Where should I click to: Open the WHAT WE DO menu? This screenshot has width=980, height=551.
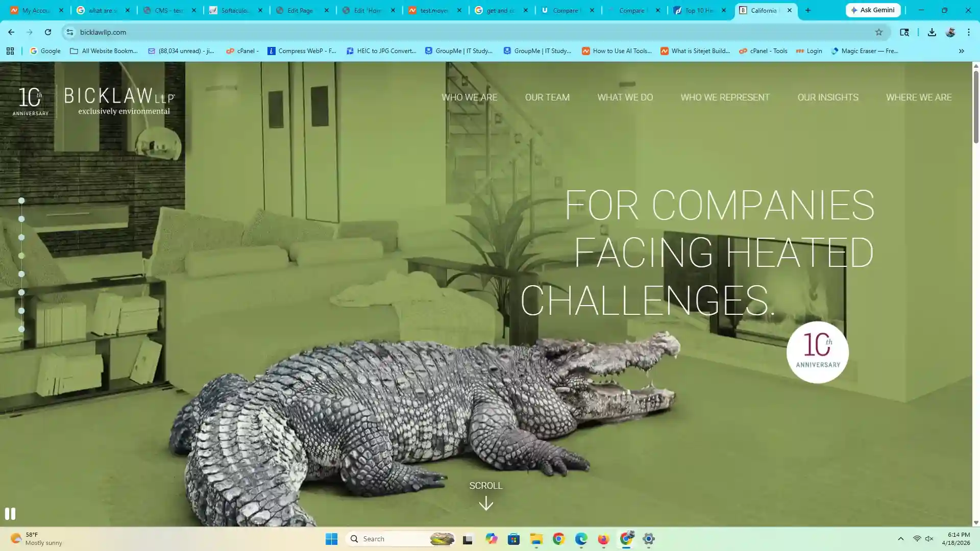coord(625,97)
